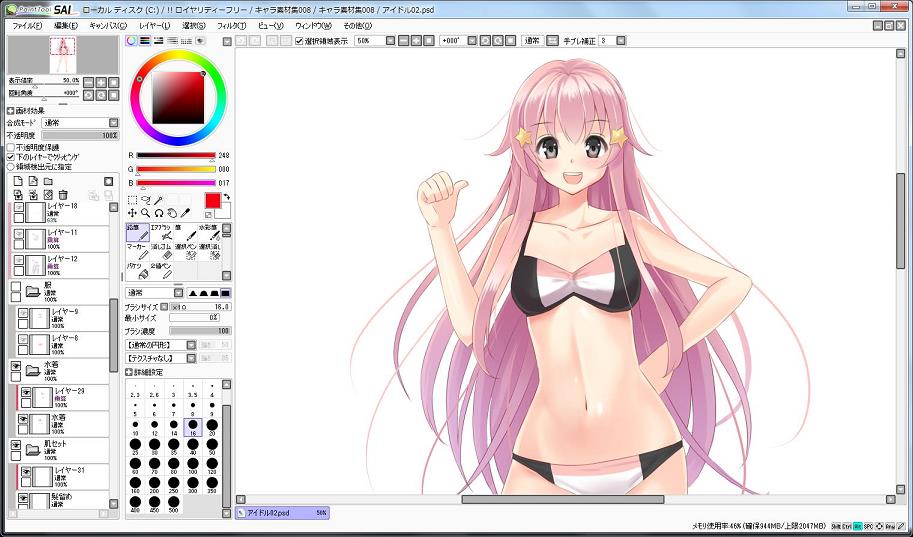Open the 【テクスチャなし】 texture dropdown
This screenshot has height=537, width=913.
tap(160, 357)
